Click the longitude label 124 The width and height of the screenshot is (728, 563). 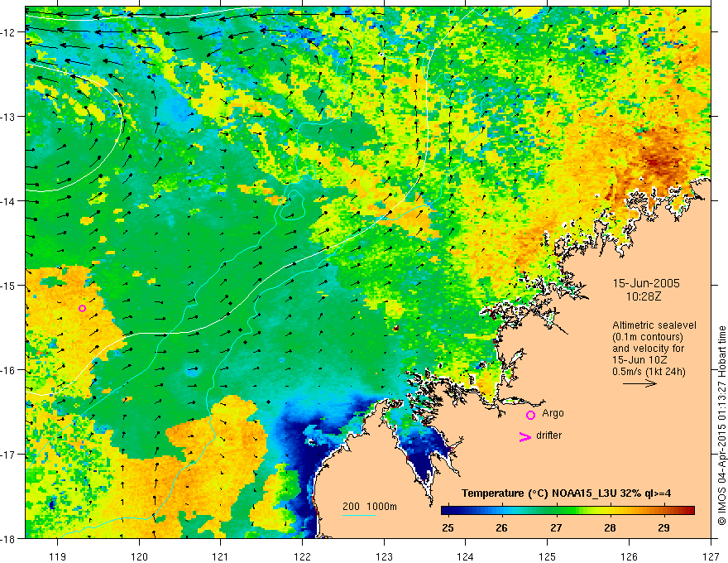point(466,556)
